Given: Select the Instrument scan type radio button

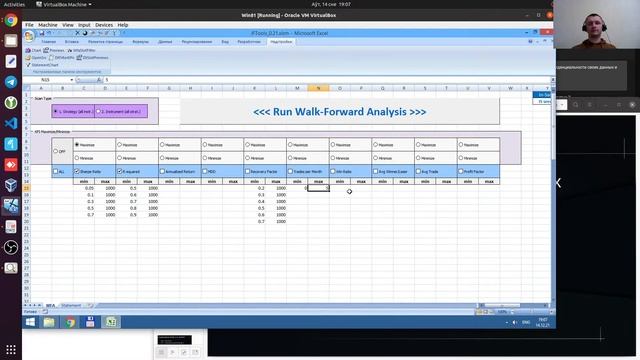Looking at the screenshot, I should click(98, 111).
